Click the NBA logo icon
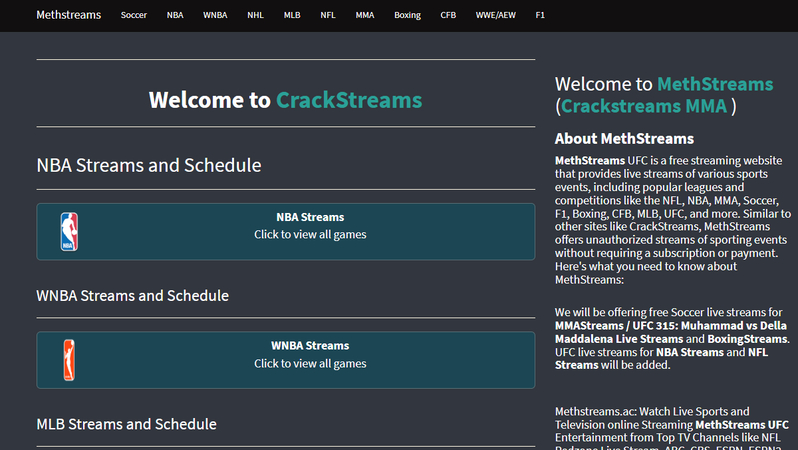This screenshot has height=450, width=798. 69,232
